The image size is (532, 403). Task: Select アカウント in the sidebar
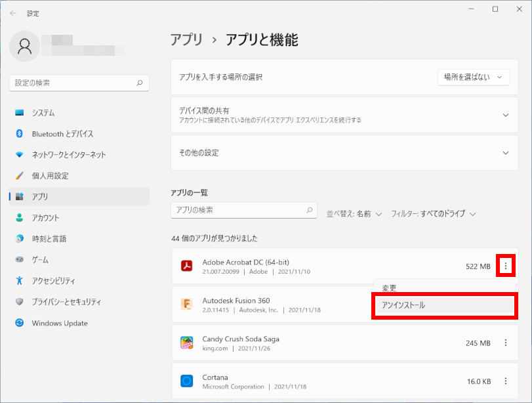[45, 218]
